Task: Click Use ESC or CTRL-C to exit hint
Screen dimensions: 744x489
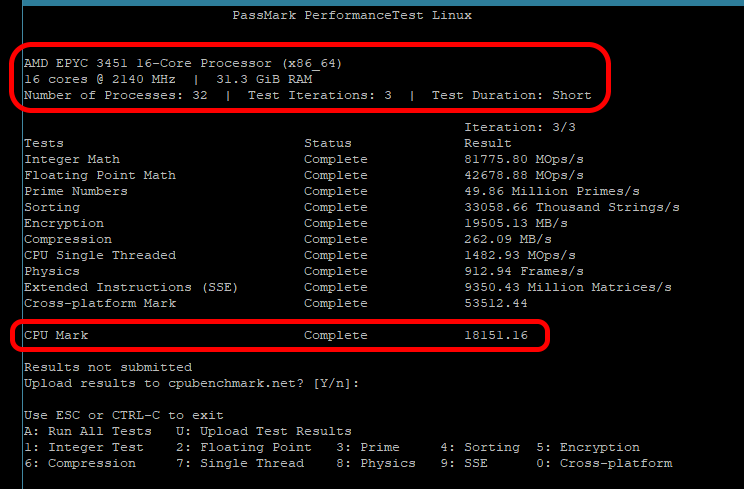Action: click(x=124, y=415)
